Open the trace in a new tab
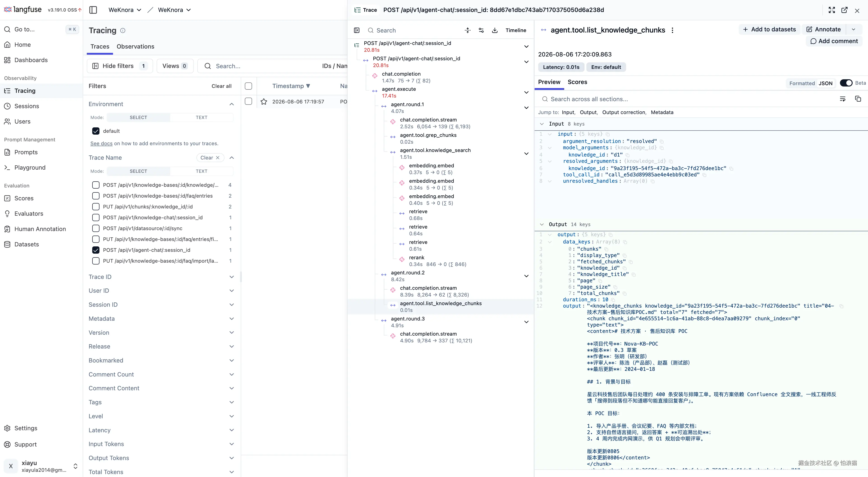868x477 pixels. [844, 10]
